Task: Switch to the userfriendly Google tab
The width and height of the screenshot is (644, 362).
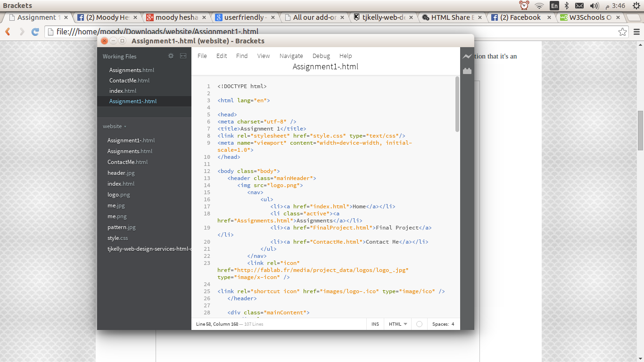Action: click(x=246, y=17)
